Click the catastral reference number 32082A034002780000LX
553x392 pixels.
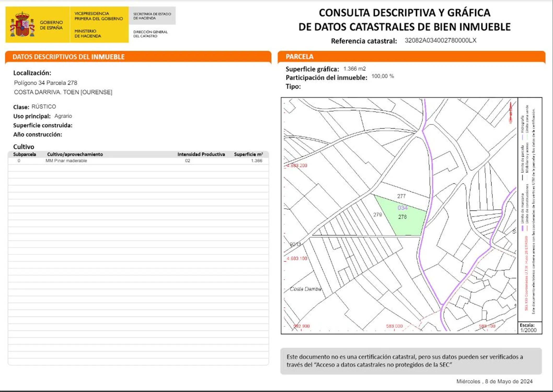point(440,41)
